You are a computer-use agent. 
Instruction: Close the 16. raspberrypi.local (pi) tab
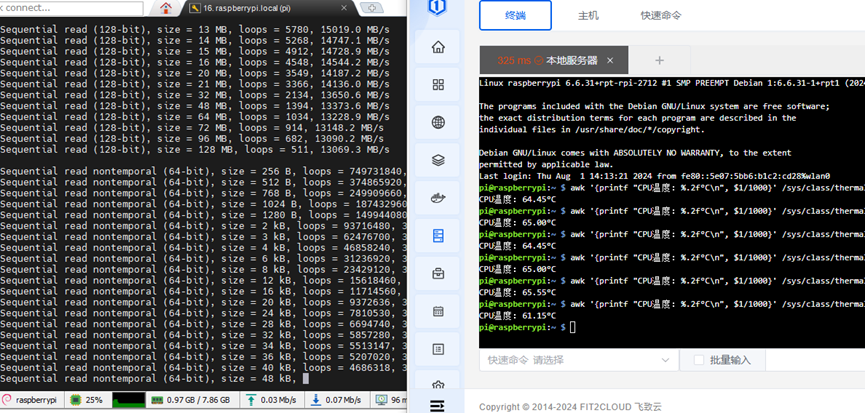pos(344,8)
